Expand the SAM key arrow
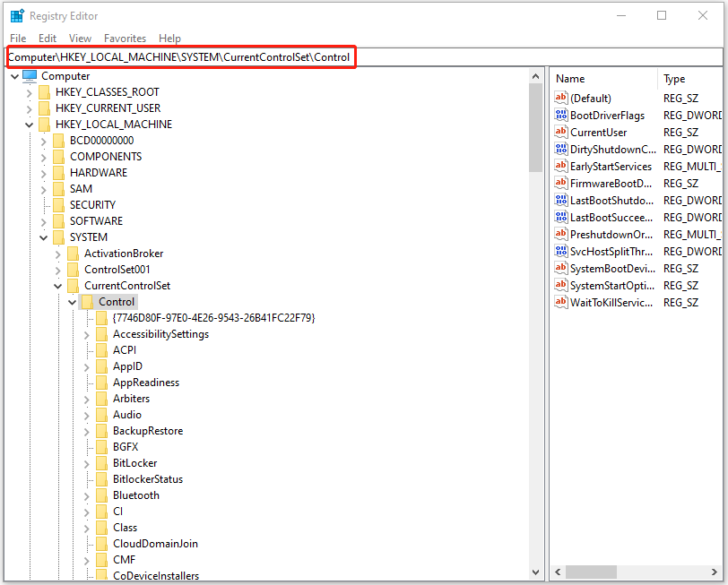Screen dimensions: 728x585 pyautogui.click(x=44, y=189)
